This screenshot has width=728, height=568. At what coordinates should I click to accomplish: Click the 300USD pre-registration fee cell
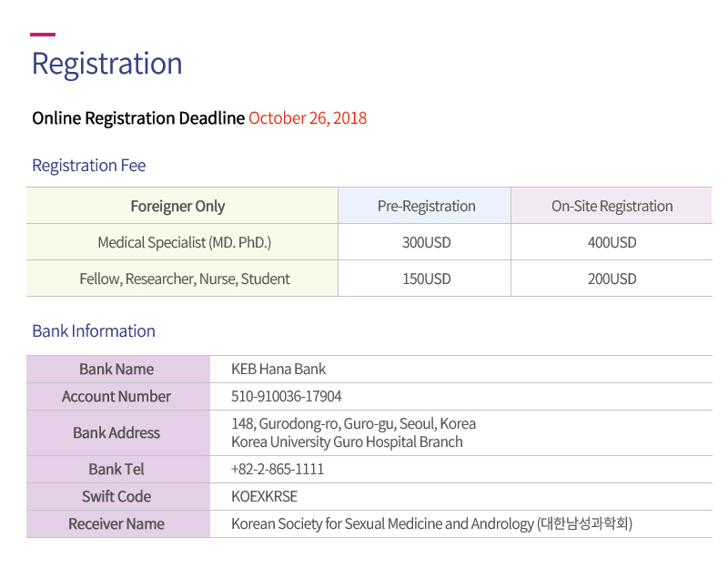click(424, 242)
